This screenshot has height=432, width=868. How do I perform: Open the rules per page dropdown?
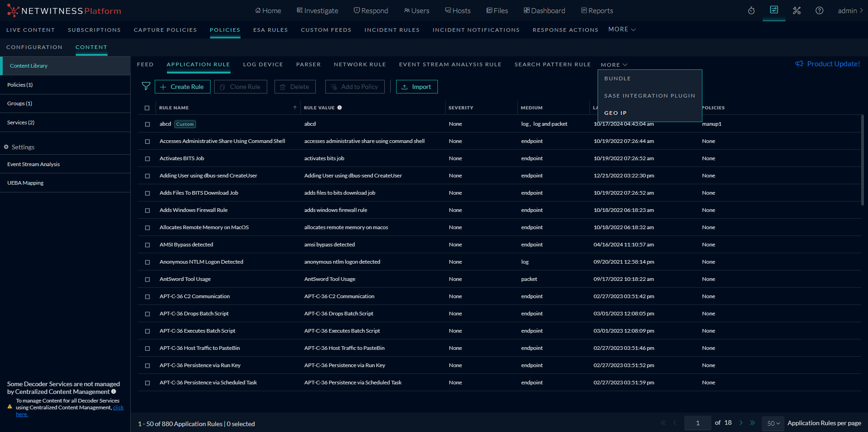pyautogui.click(x=773, y=423)
